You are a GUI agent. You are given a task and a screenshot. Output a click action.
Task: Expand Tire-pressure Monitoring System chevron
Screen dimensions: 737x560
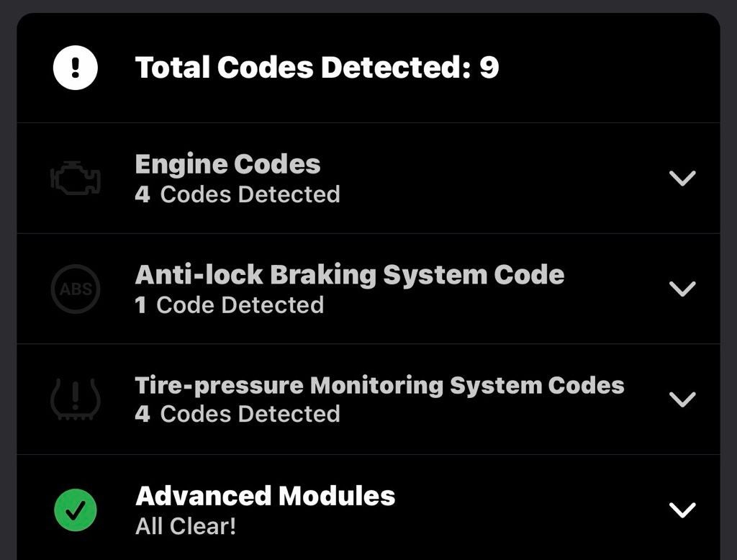point(682,399)
